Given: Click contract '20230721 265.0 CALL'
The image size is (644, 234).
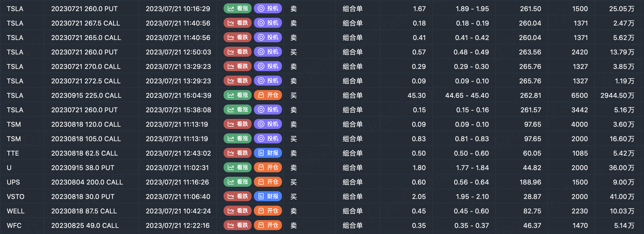Looking at the screenshot, I should (86, 38).
